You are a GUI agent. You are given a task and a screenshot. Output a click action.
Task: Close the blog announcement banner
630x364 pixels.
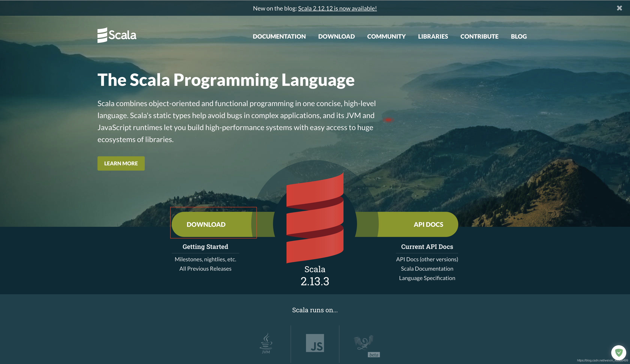tap(619, 8)
